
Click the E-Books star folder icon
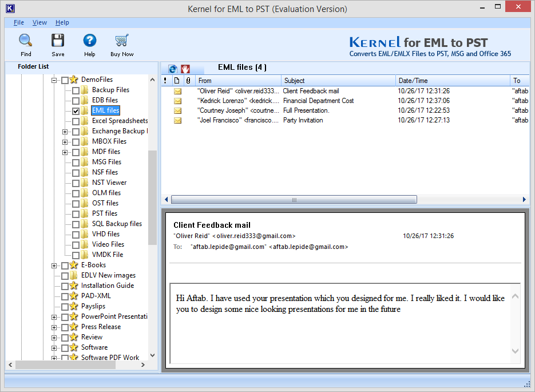coord(74,265)
